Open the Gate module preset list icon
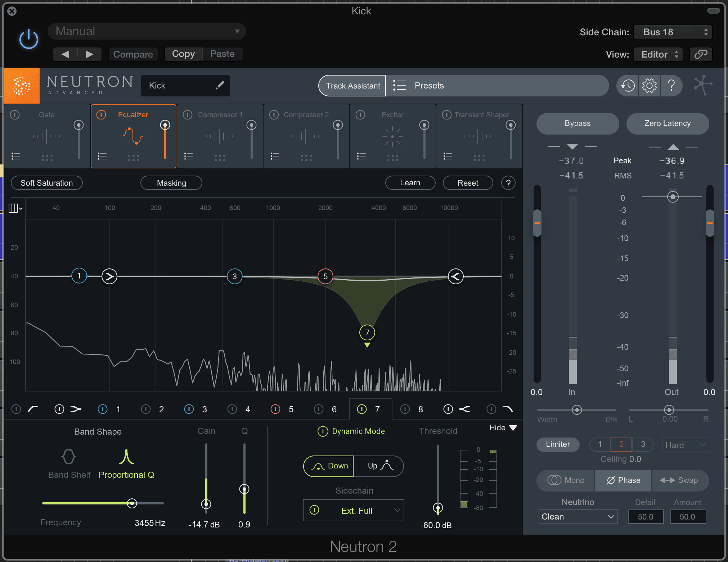 coord(16,156)
